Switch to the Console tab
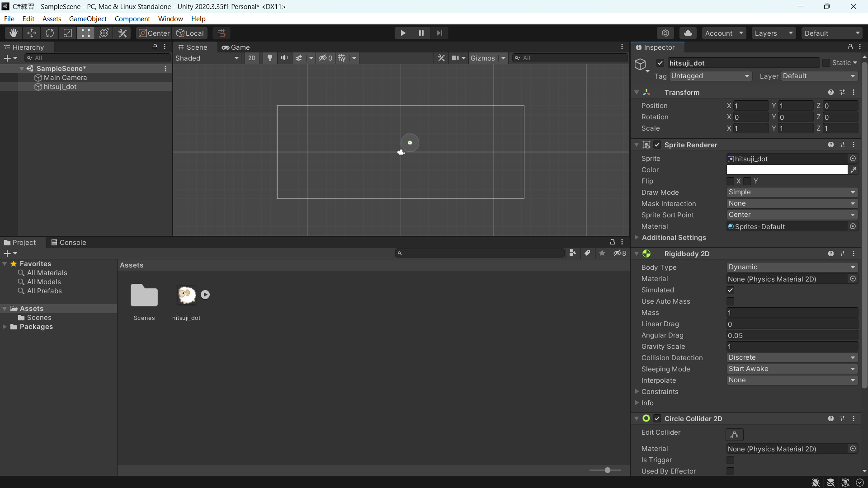The image size is (868, 488). click(x=68, y=243)
